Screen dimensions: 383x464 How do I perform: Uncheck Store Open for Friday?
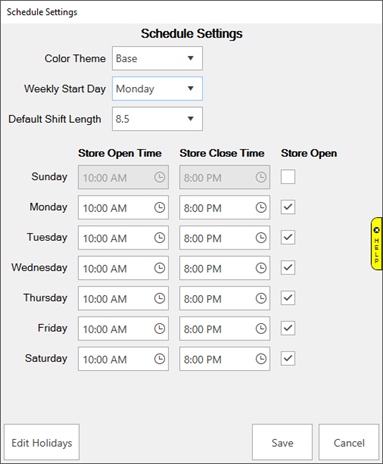[x=288, y=328]
